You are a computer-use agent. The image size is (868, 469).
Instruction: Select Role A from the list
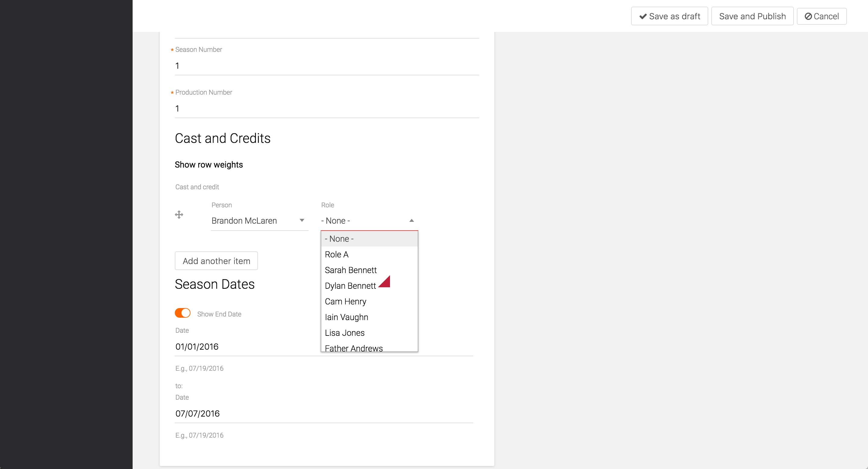click(337, 254)
